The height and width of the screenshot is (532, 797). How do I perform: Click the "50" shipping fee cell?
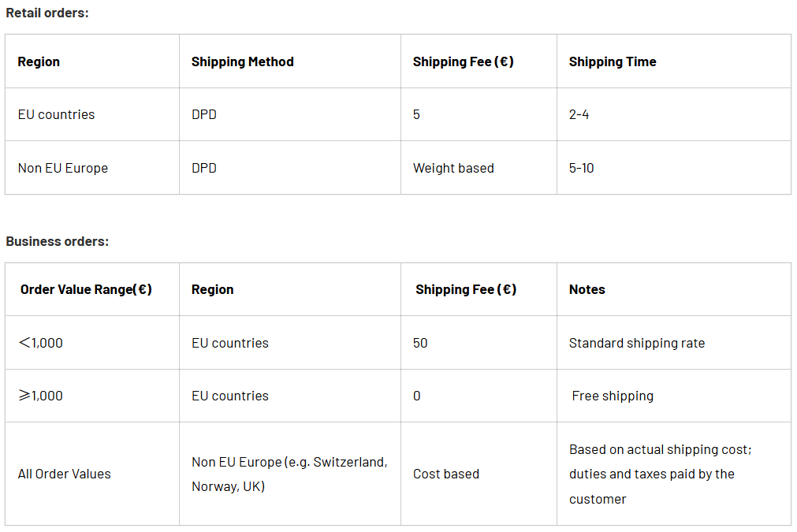(420, 343)
